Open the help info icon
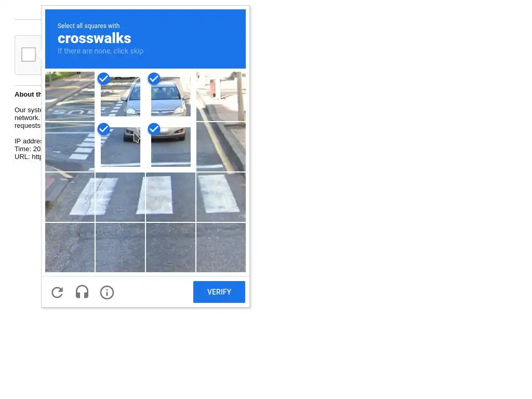The height and width of the screenshot is (399, 532). 107,292
